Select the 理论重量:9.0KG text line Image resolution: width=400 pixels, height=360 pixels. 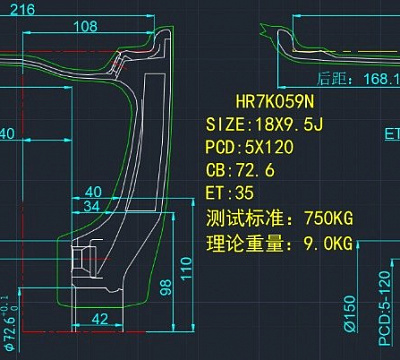[279, 243]
